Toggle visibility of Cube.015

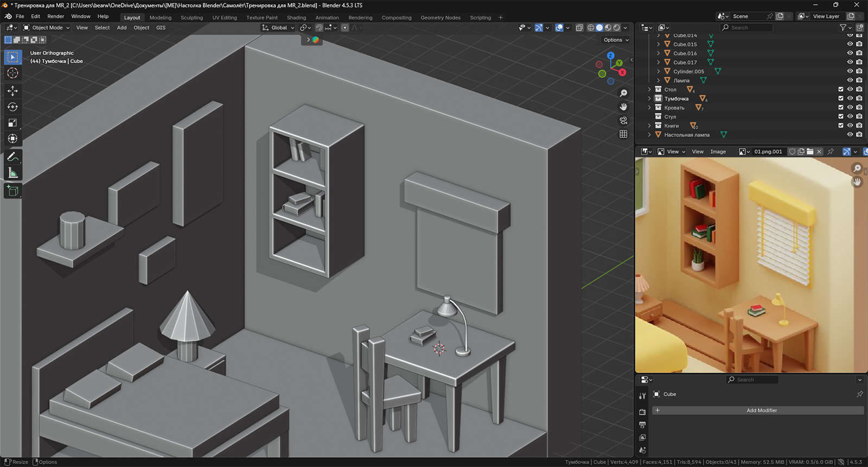point(850,45)
